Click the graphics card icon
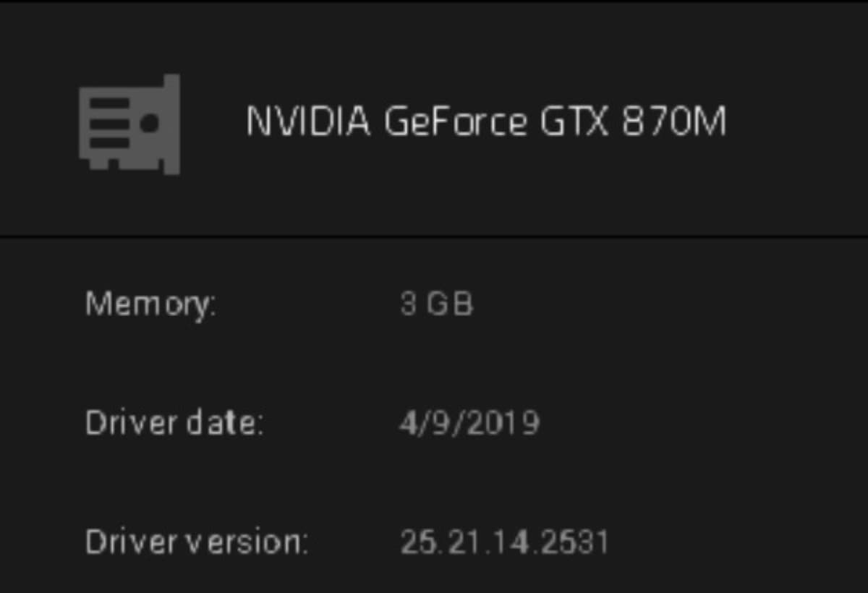 (129, 124)
